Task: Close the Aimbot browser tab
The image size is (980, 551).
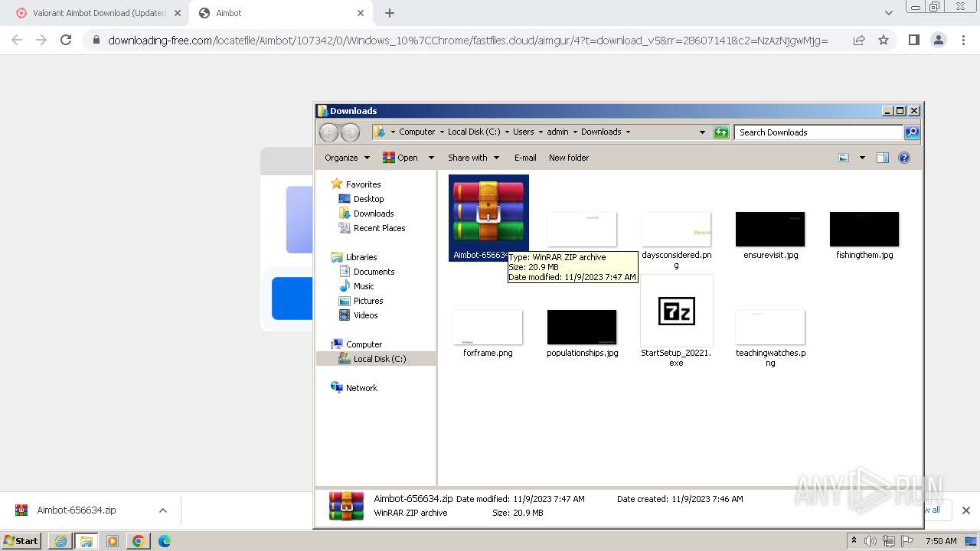Action: point(361,13)
